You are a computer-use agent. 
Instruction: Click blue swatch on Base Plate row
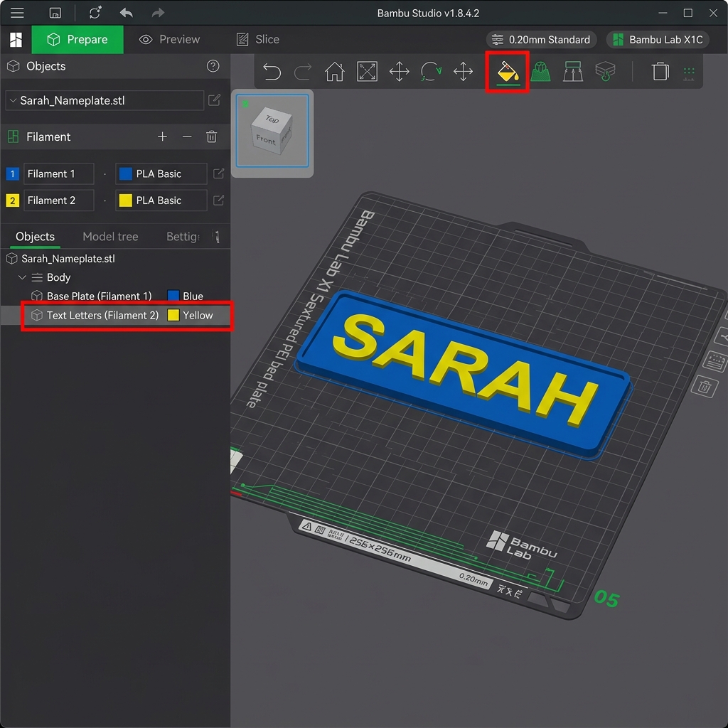coord(173,296)
